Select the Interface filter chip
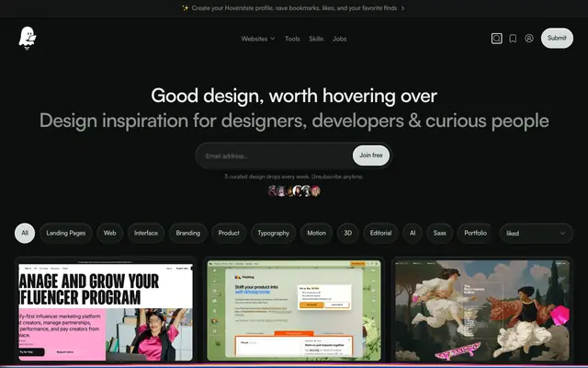588x368 pixels. 146,233
